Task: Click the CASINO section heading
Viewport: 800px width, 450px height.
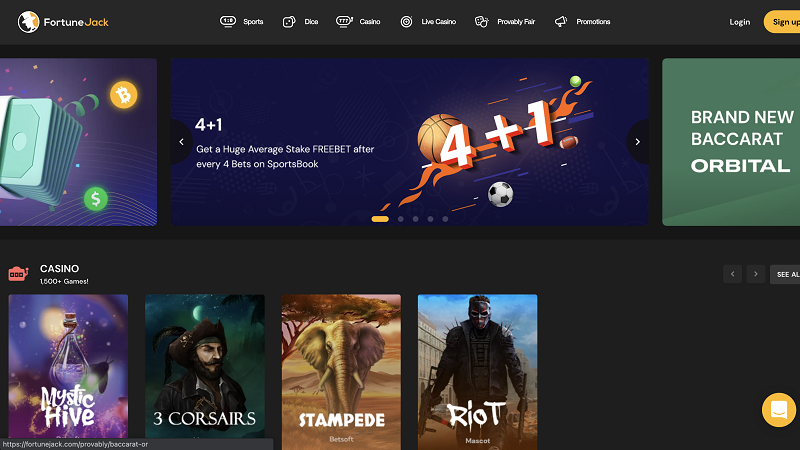Action: click(60, 268)
